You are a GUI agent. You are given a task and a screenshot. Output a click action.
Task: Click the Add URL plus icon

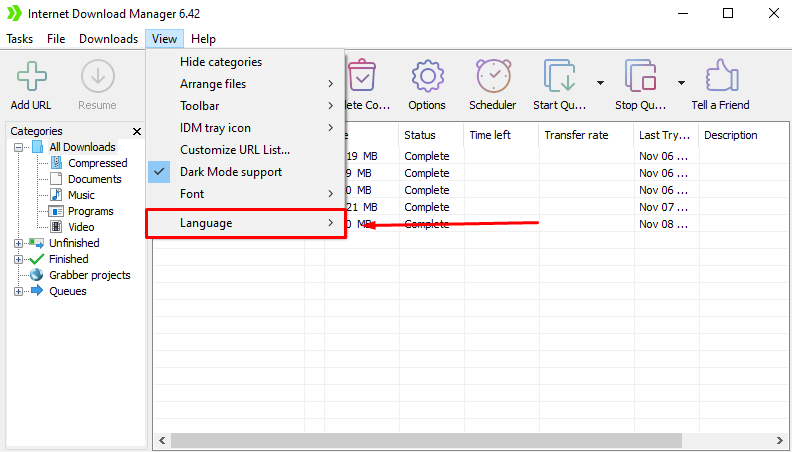[31, 76]
